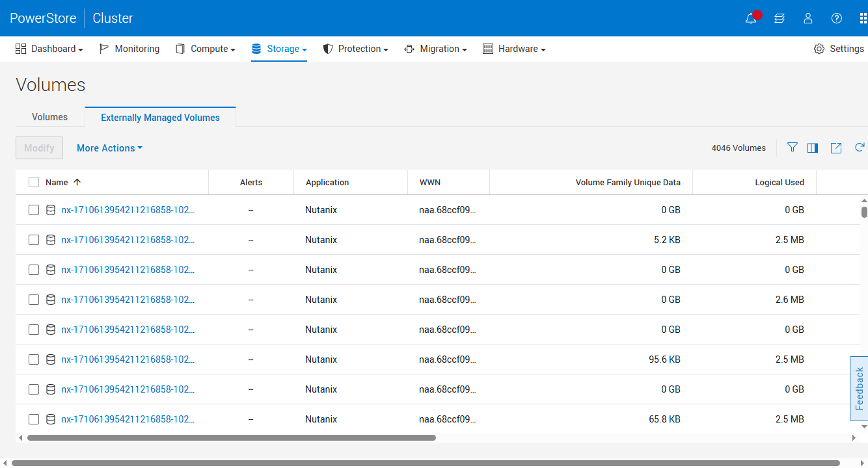Tick the checkbox in the 65.8 KB row
The width and height of the screenshot is (868, 468).
[34, 419]
